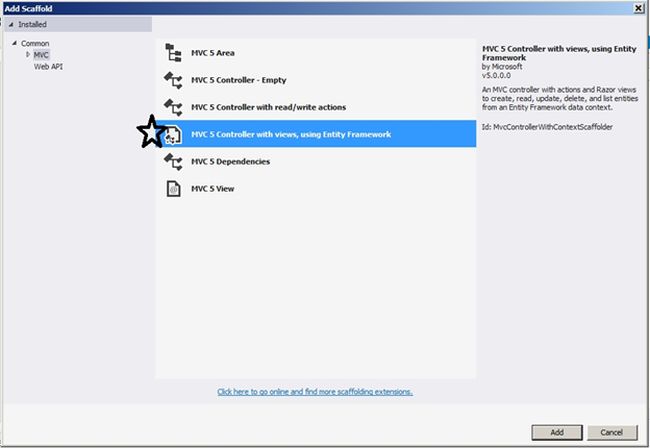650x448 pixels.
Task: Click the scaffold description paragraph in details pane
Action: click(560, 99)
